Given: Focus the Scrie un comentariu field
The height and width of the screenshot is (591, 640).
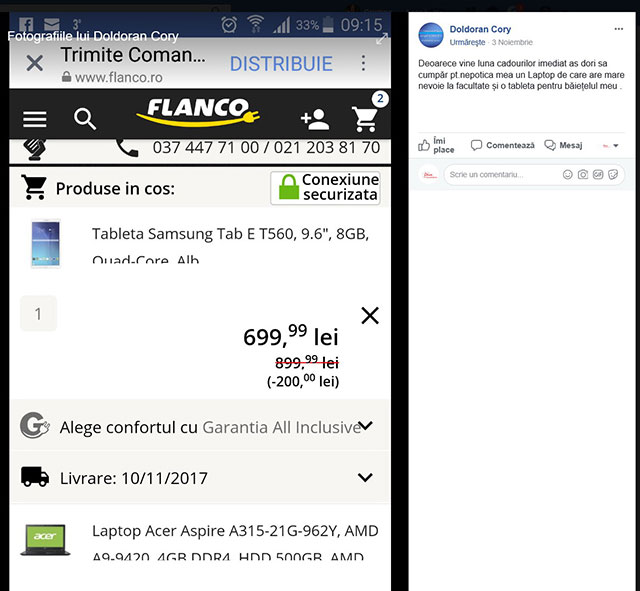Looking at the screenshot, I should click(x=534, y=175).
